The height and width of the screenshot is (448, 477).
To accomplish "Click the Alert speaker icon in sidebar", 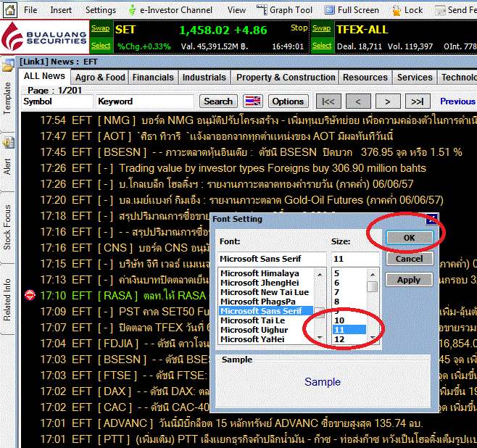I will point(8,143).
